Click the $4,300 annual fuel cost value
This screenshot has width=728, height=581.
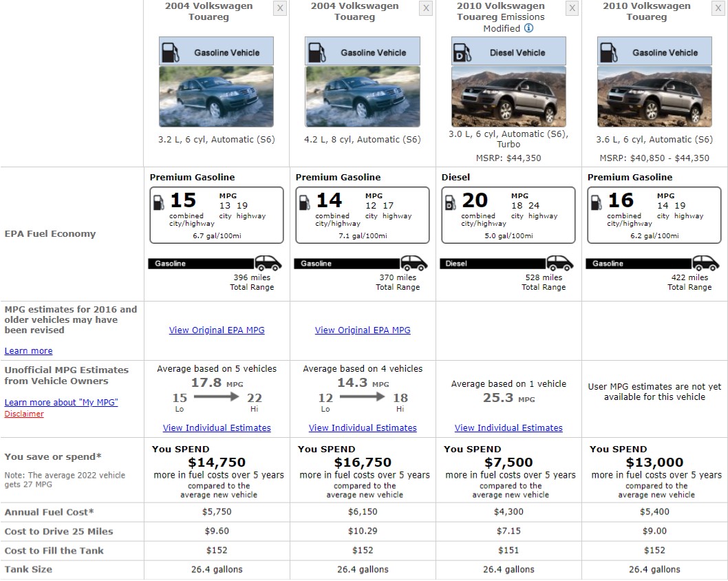coord(508,511)
